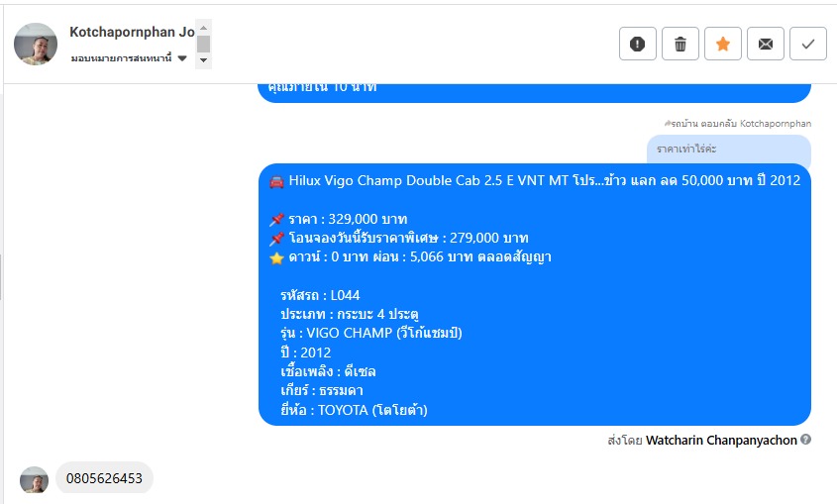Click the sender avatar beside 0805626453
The width and height of the screenshot is (837, 504).
point(34,479)
